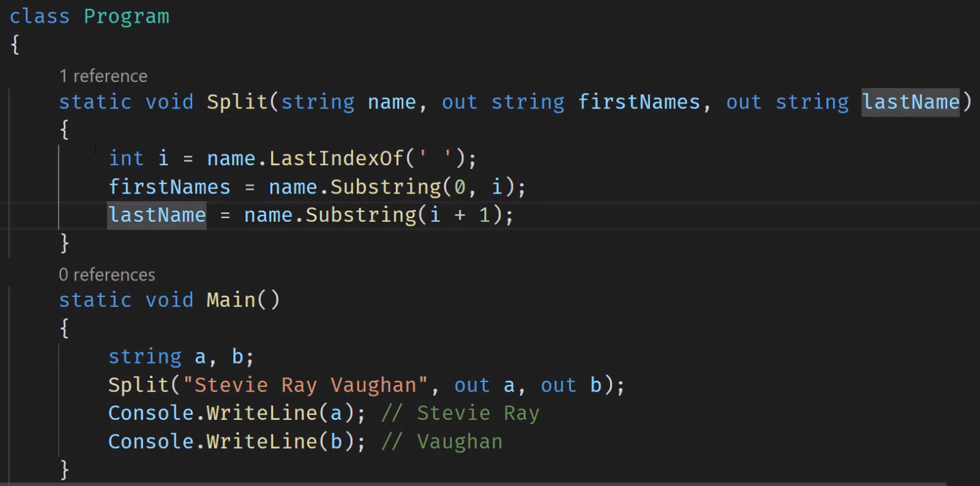Click the Program class name
Image resolution: width=980 pixels, height=486 pixels.
coord(127,16)
